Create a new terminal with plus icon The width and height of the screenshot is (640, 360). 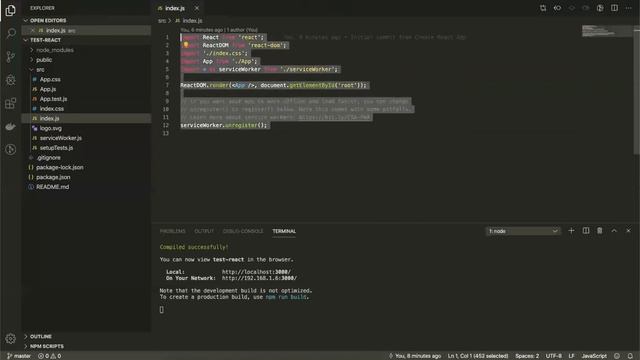point(571,231)
